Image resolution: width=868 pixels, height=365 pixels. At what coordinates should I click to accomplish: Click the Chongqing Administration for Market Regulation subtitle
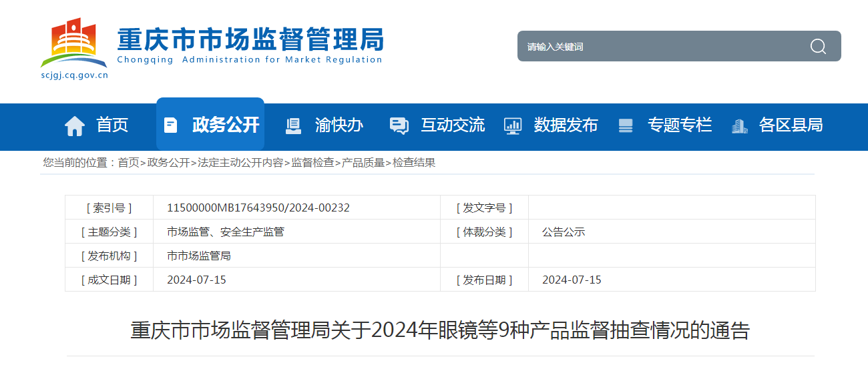pyautogui.click(x=249, y=59)
